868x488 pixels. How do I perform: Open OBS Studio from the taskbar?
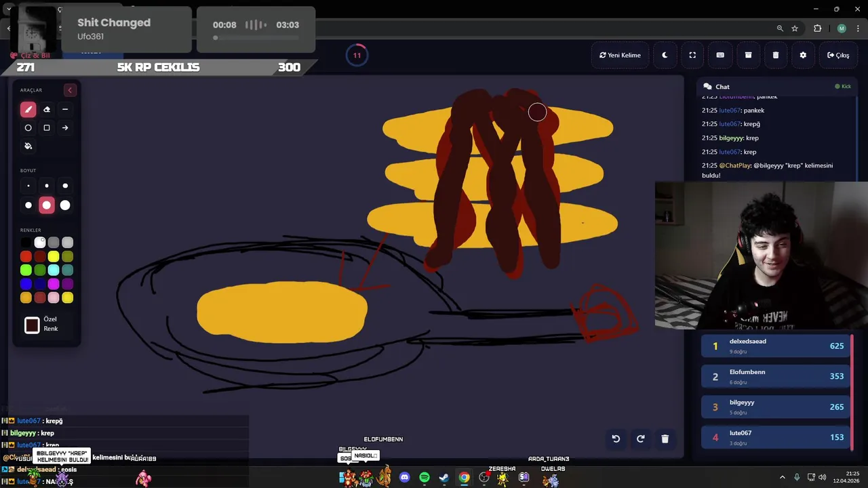click(484, 478)
